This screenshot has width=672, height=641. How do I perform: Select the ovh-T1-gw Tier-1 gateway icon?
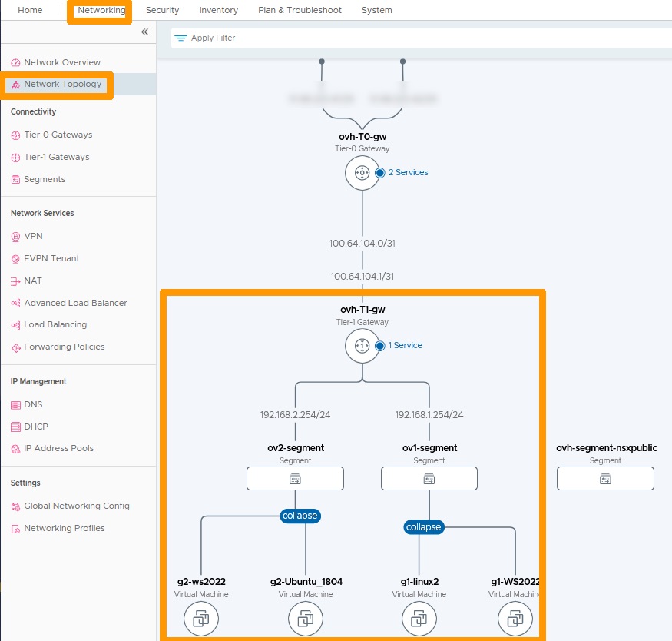pyautogui.click(x=362, y=346)
